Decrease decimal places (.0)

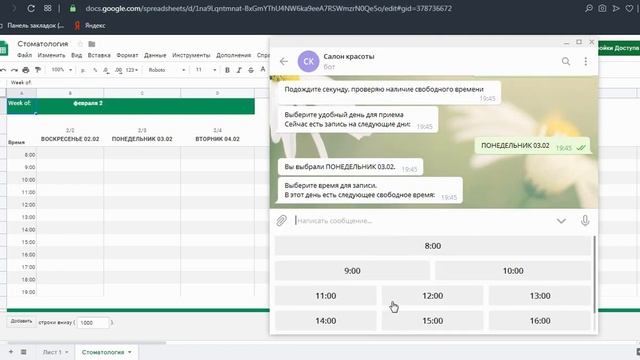pyautogui.click(x=106, y=70)
